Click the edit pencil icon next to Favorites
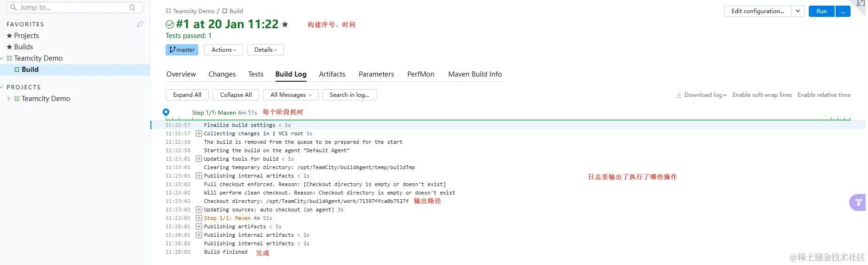Image resolution: width=868 pixels, height=265 pixels. pos(140,24)
